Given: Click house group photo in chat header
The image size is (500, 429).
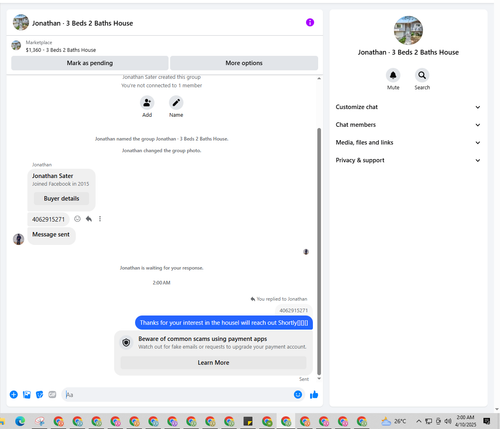Looking at the screenshot, I should click(x=21, y=22).
